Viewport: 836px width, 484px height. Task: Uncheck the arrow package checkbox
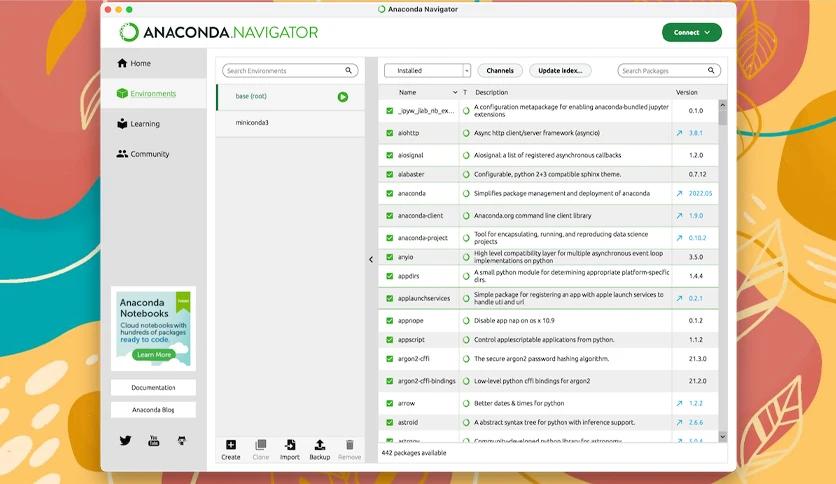pyautogui.click(x=390, y=404)
